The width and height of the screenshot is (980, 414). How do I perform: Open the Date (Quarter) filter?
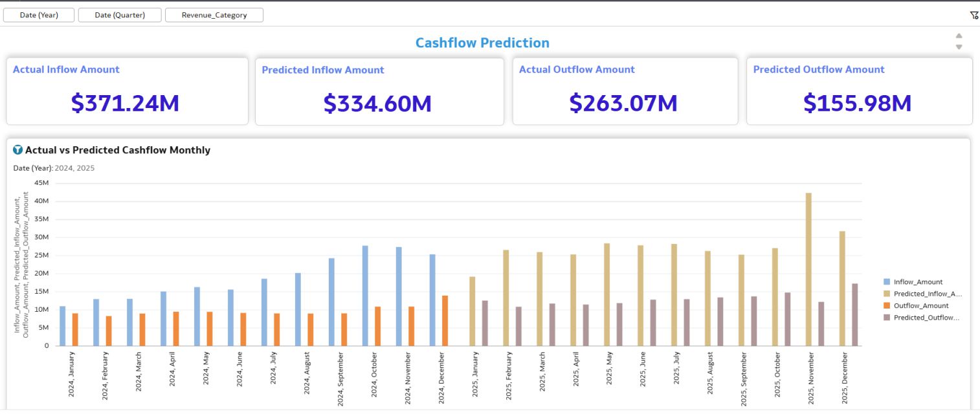[x=120, y=15]
